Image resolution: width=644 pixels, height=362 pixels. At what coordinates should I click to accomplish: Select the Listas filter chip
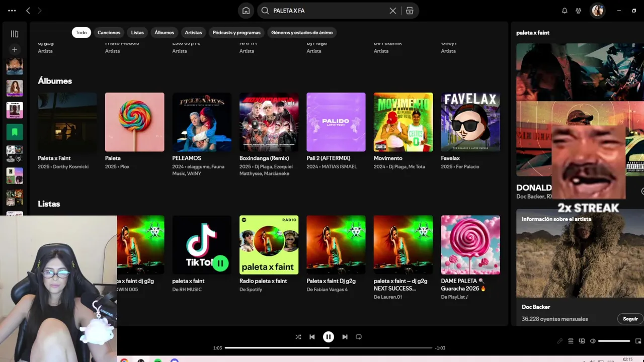click(x=137, y=33)
